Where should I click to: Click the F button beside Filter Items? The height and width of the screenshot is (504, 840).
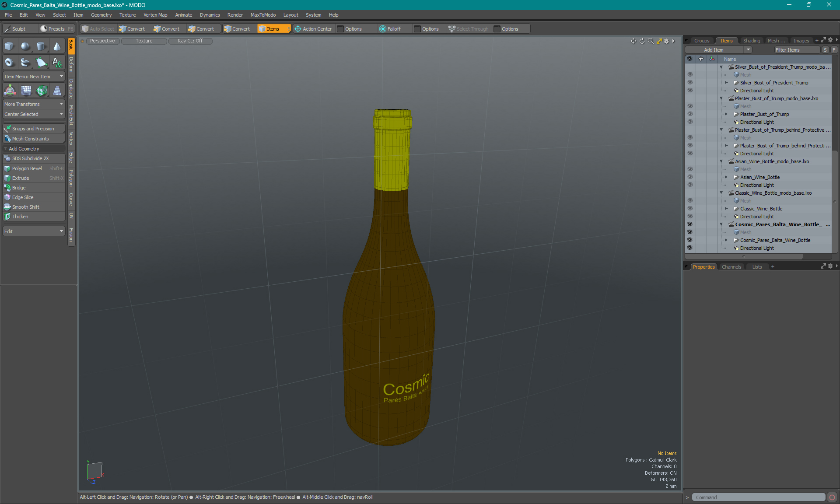[x=834, y=50]
